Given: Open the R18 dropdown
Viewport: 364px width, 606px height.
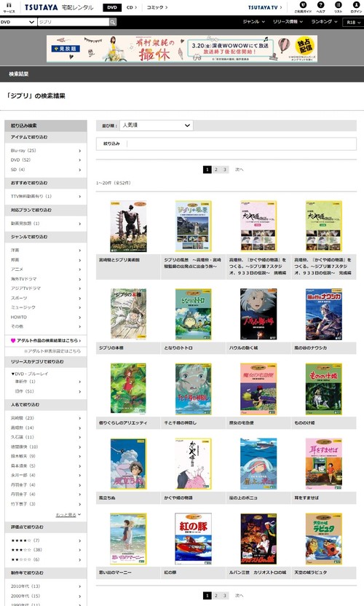Looking at the screenshot, I should (x=353, y=23).
